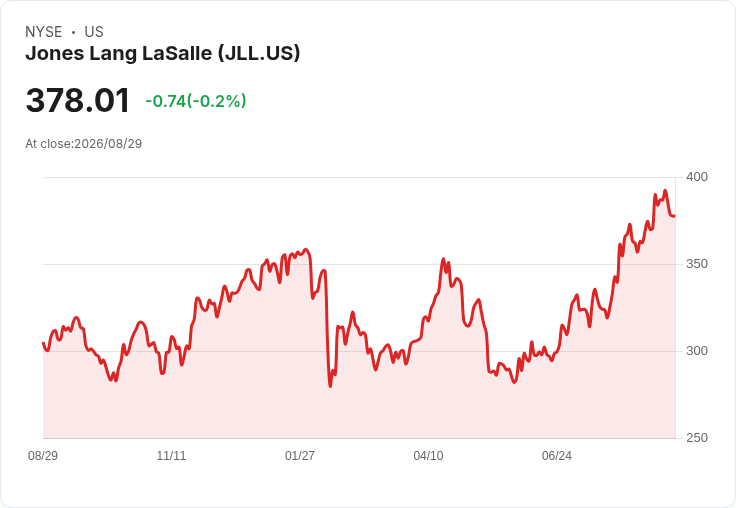Viewport: 736px width, 508px height.
Task: Click the US market label
Action: pyautogui.click(x=94, y=32)
